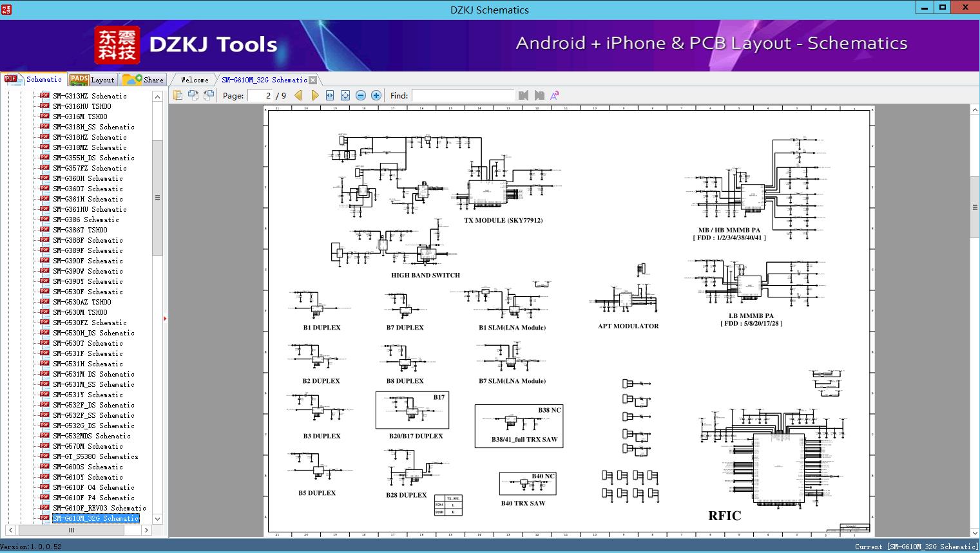Click the document scroll up arrow
The height and width of the screenshot is (553, 980).
coord(975,110)
